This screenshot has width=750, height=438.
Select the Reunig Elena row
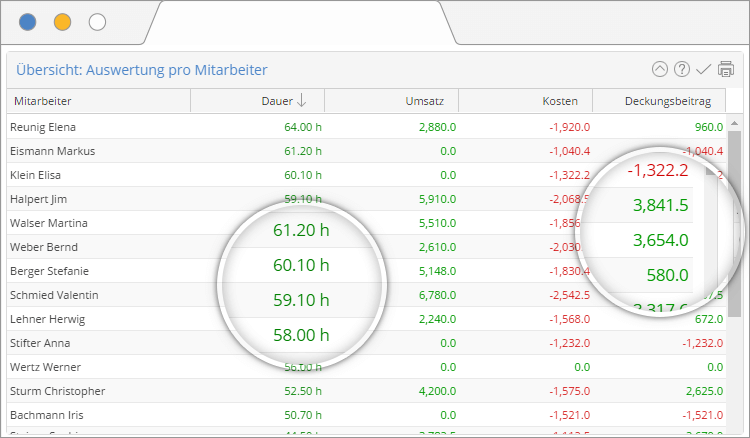[42, 127]
